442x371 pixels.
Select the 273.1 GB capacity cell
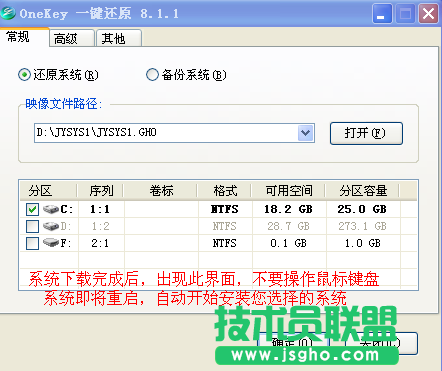tap(362, 226)
